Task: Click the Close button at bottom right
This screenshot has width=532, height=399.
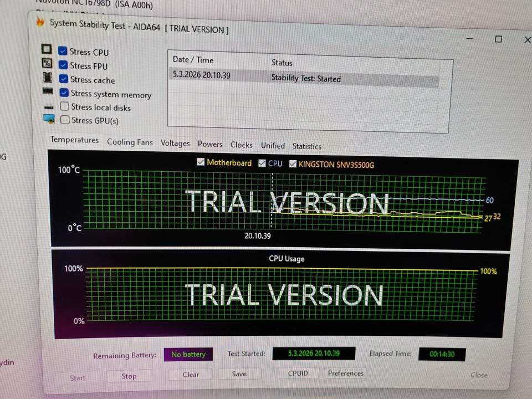Action: 479,375
